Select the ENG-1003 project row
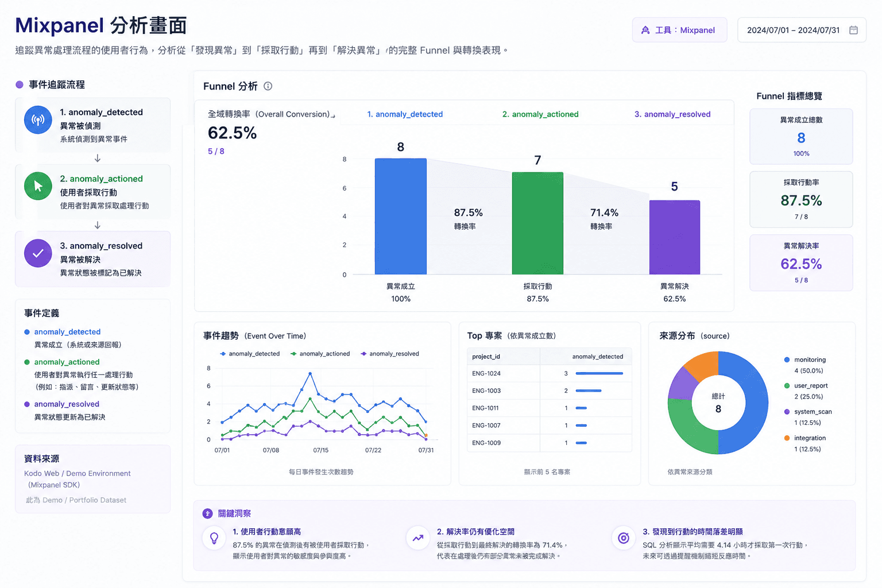Image resolution: width=882 pixels, height=588 pixels. [x=549, y=390]
